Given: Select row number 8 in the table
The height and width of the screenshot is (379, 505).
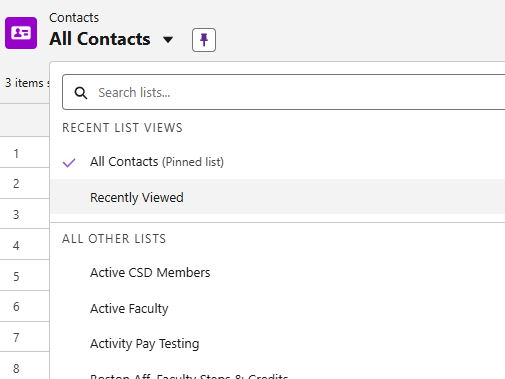Looking at the screenshot, I should point(16,369).
